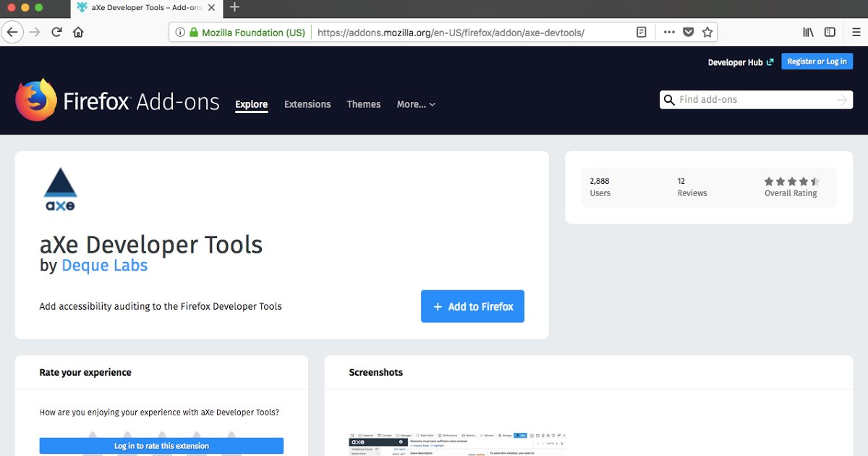Click the overall rating stars
The height and width of the screenshot is (456, 868).
tap(791, 182)
